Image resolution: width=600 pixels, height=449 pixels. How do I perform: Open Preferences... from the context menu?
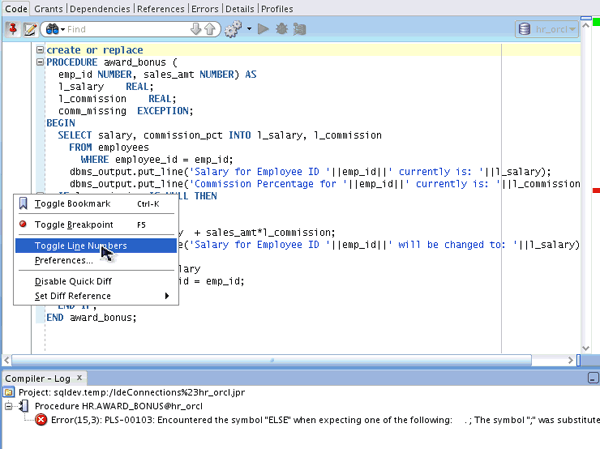[x=63, y=261]
